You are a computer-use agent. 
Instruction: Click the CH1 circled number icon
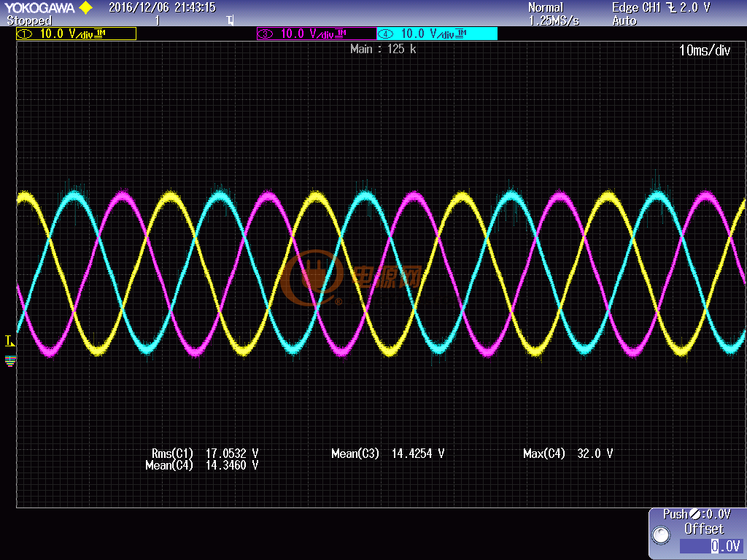pyautogui.click(x=25, y=34)
